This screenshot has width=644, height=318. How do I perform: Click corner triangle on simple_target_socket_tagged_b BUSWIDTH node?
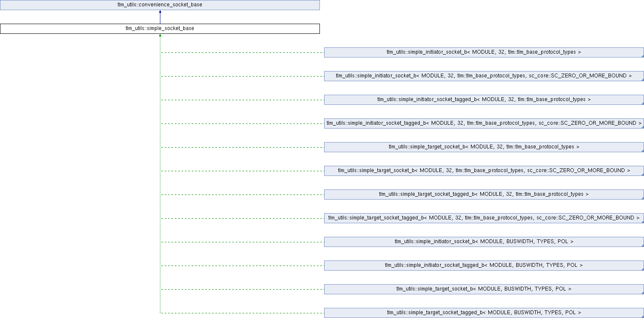pos(642,316)
